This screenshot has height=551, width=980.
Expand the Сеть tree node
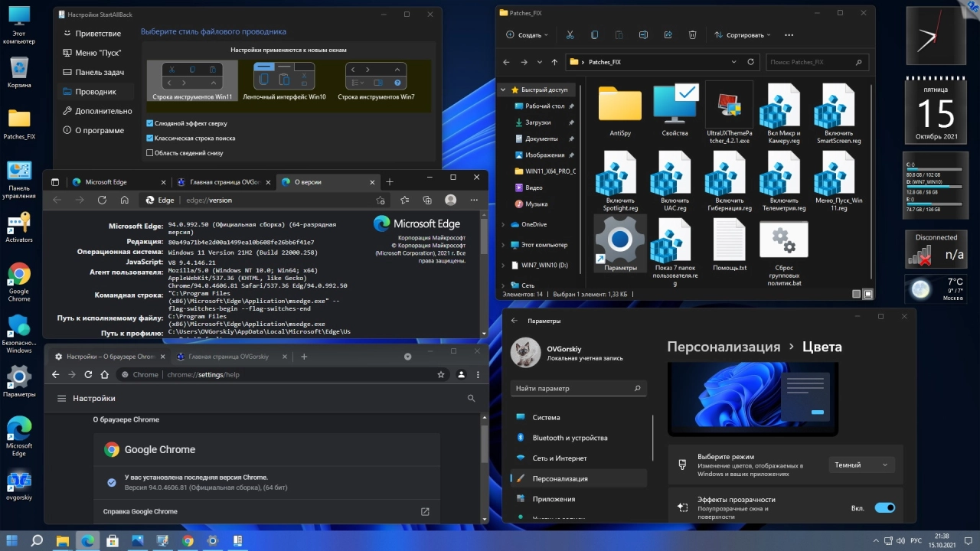click(503, 285)
